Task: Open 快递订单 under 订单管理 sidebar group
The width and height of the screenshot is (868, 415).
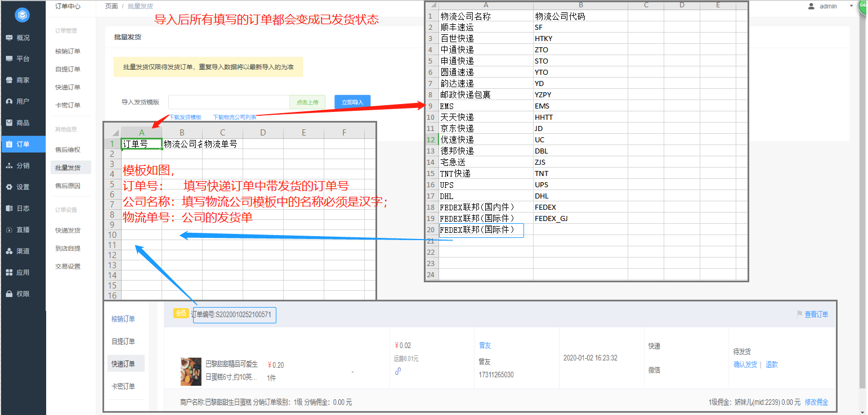Action: (68, 87)
